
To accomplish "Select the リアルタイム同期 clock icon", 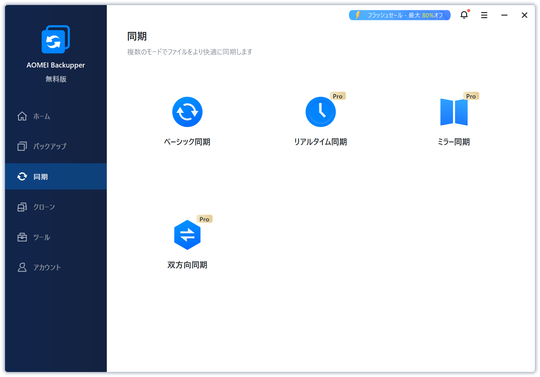I will 320,112.
